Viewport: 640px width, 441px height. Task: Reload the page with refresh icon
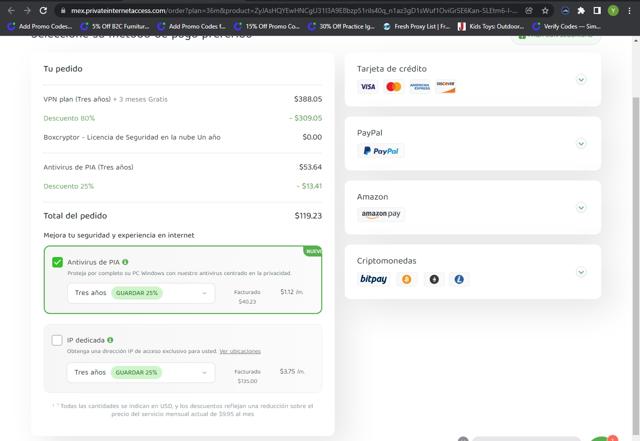click(43, 11)
